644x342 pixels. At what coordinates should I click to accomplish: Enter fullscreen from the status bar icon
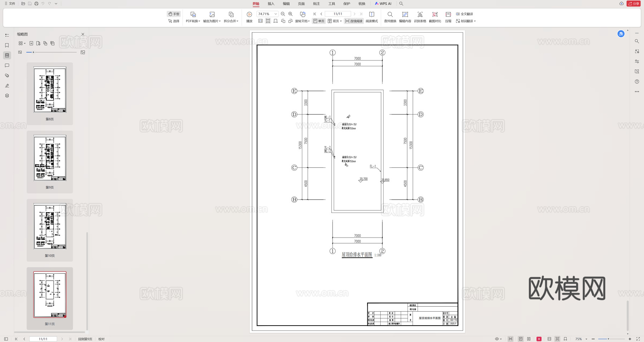tap(638, 339)
